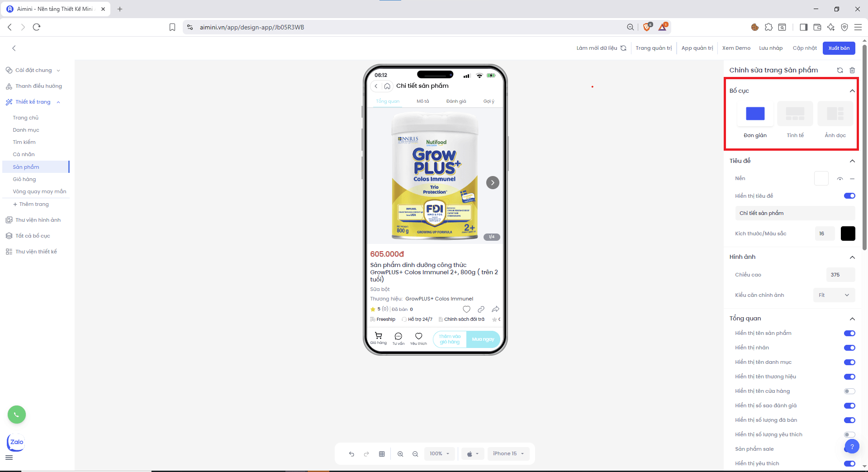868x472 pixels.
Task: Click the delete trash icon in the edit panel
Action: coord(852,70)
